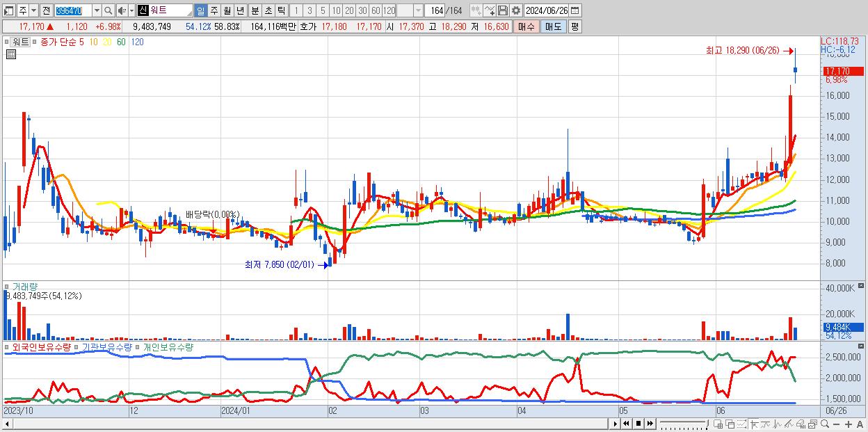Viewport: 868px width, 432px height.
Task: Click the crosshair cursor tool icon
Action: [x=755, y=423]
